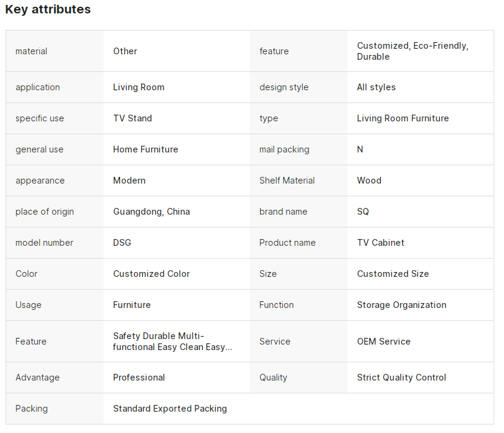This screenshot has height=433, width=504.
Task: Click the 'Customized Size' value
Action: [392, 274]
